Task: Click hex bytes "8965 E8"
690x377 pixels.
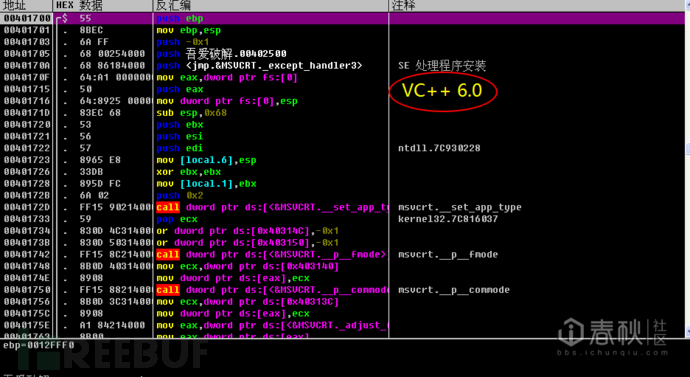Action: click(x=100, y=160)
